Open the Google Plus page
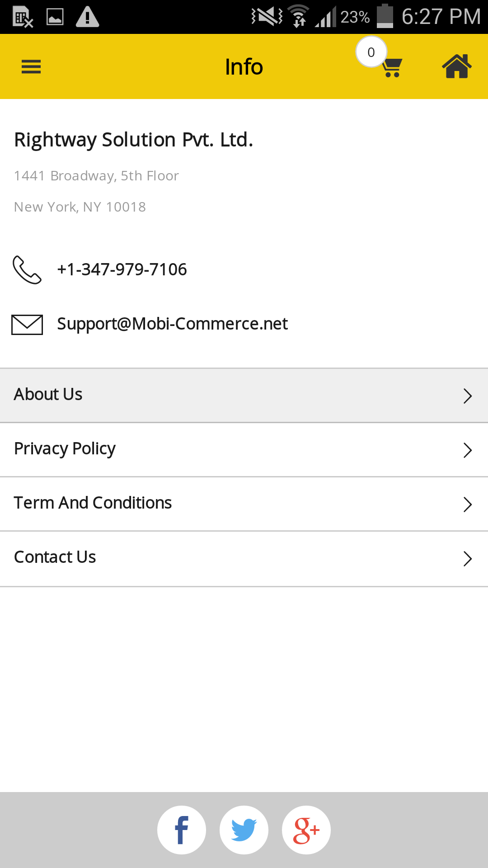Viewport: 488px width, 868px height. pyautogui.click(x=306, y=830)
